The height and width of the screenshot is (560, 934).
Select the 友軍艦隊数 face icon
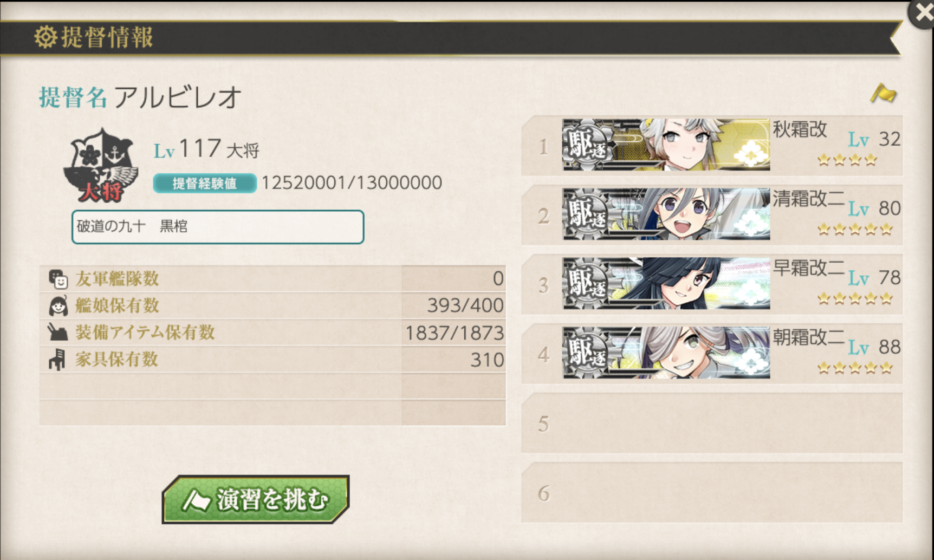(58, 279)
